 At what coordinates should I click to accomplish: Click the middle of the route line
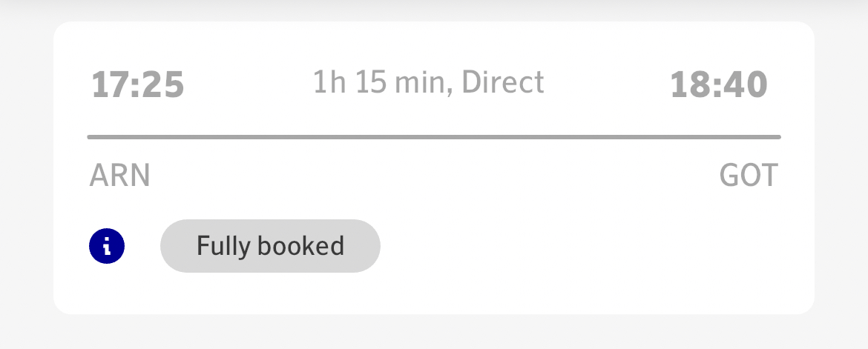pyautogui.click(x=434, y=137)
